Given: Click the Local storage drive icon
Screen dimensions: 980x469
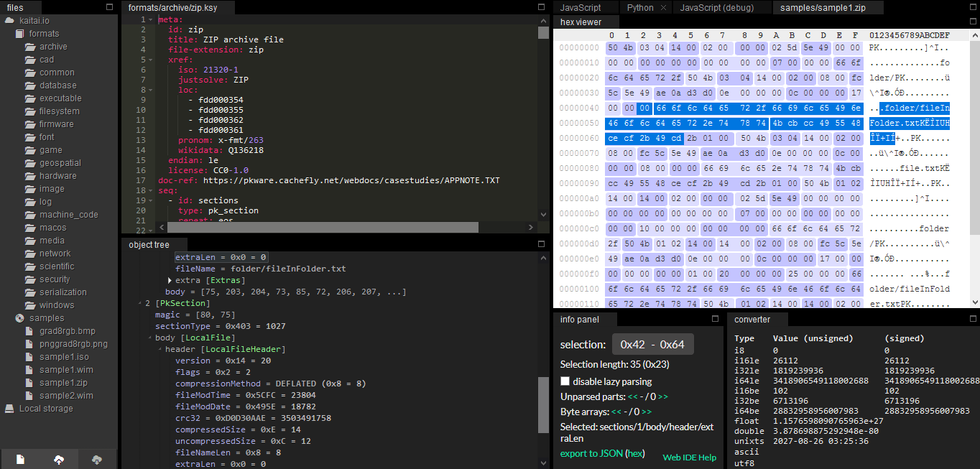Looking at the screenshot, I should pos(9,409).
